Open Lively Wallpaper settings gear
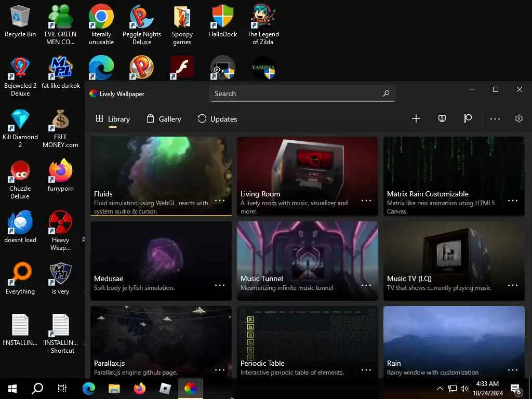 point(519,118)
